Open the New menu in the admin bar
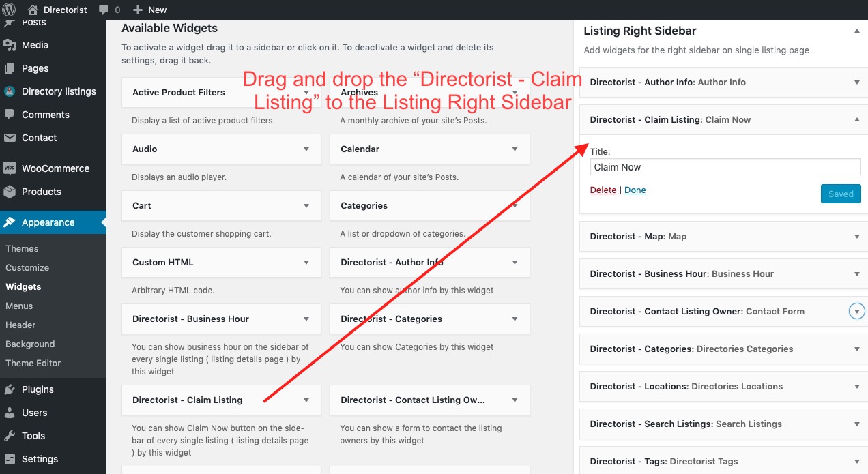 149,10
